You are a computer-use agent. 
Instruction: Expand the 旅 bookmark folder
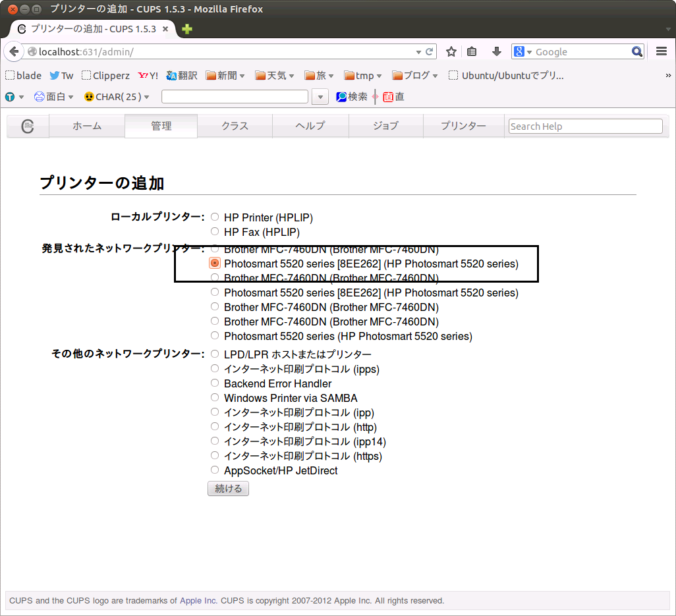[319, 76]
